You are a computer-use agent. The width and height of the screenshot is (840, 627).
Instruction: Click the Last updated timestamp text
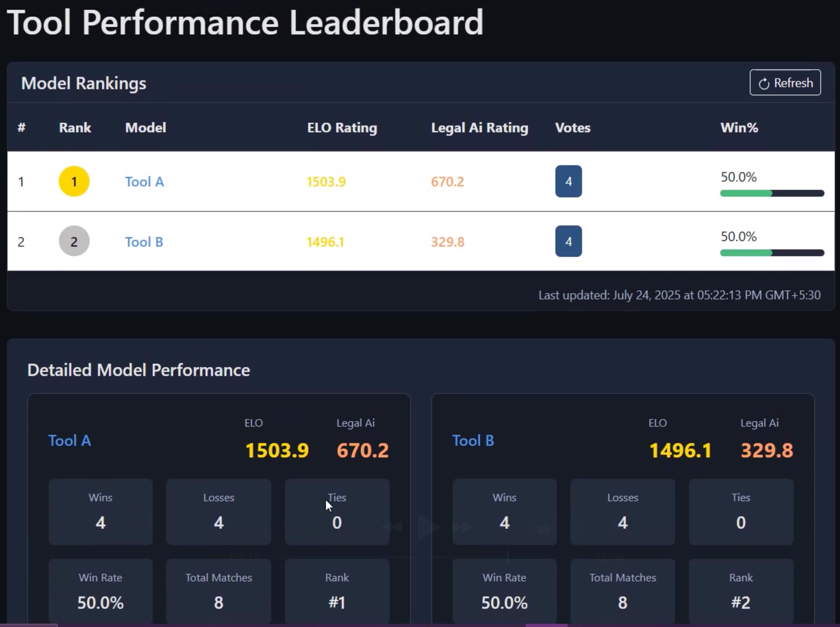[x=679, y=295]
